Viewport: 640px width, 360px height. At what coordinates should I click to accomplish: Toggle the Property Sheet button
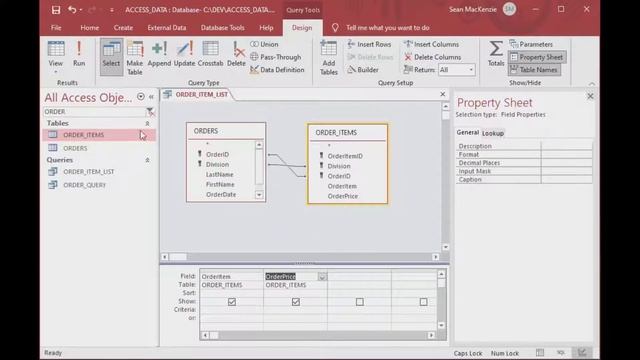537,57
